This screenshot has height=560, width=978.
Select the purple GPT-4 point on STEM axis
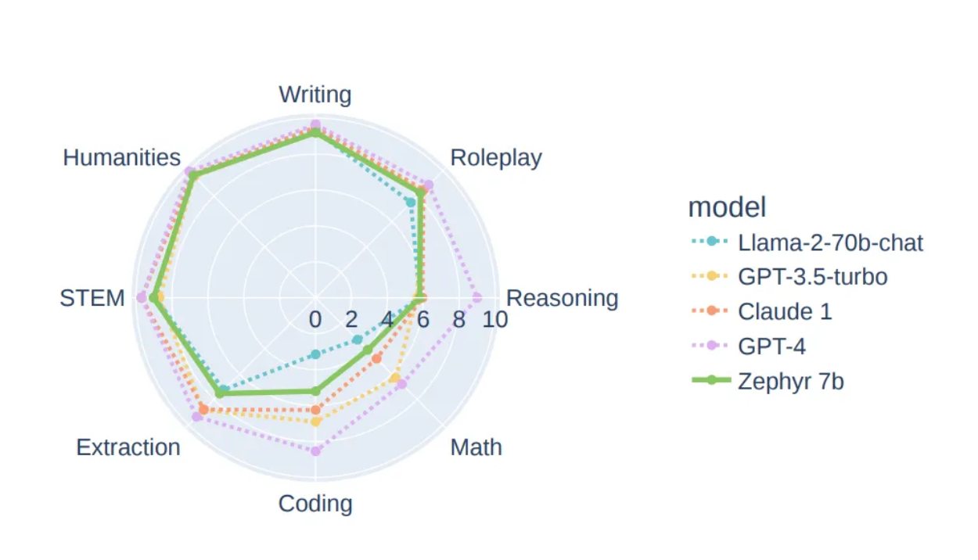pyautogui.click(x=142, y=297)
